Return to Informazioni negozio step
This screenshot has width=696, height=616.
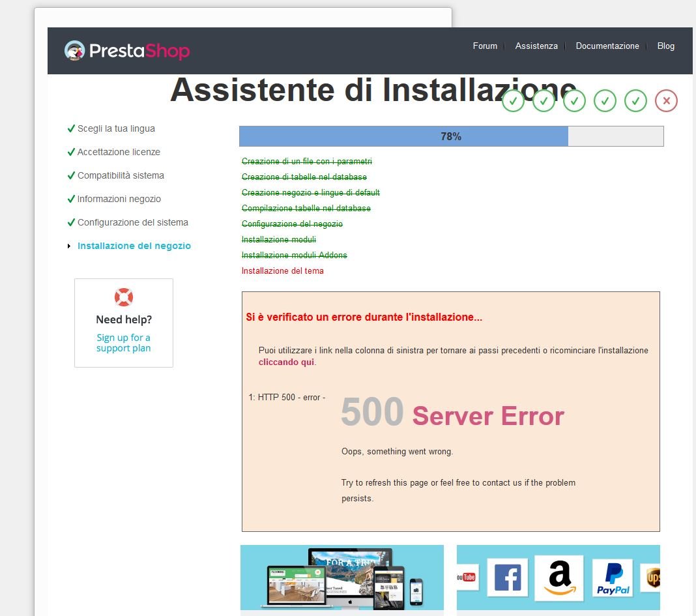[x=119, y=199]
